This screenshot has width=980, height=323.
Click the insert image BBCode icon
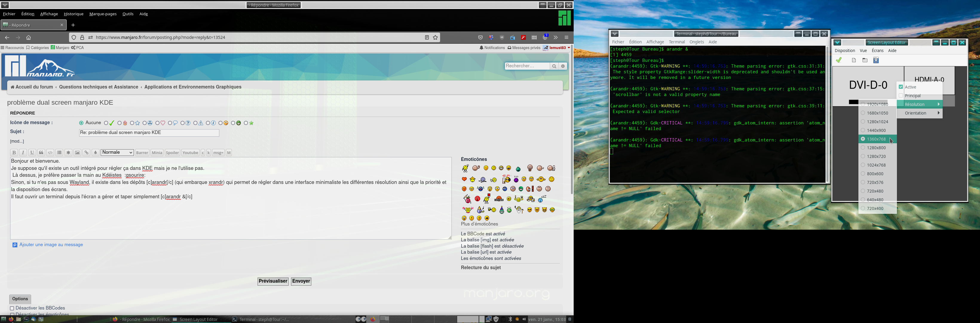[77, 153]
